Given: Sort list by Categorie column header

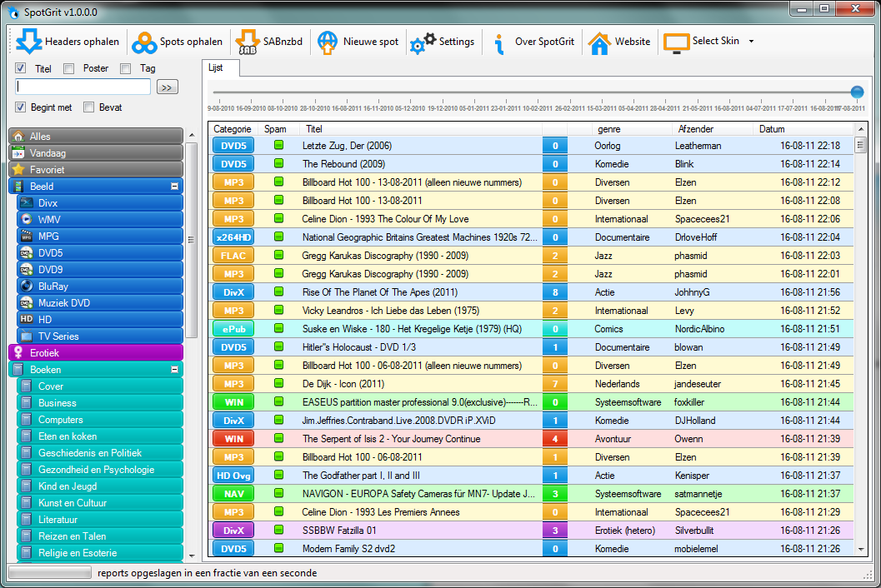Looking at the screenshot, I should (233, 129).
